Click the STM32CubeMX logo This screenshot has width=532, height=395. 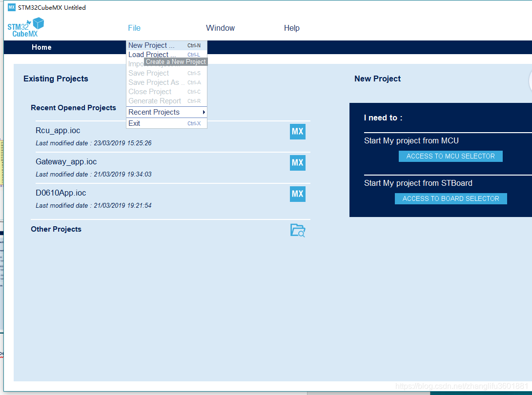[x=26, y=27]
